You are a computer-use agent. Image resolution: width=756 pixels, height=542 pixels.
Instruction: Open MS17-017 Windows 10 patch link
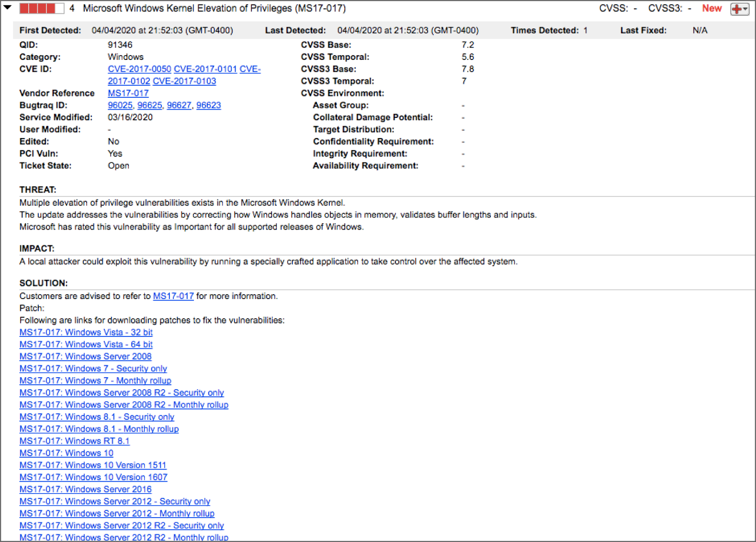67,453
